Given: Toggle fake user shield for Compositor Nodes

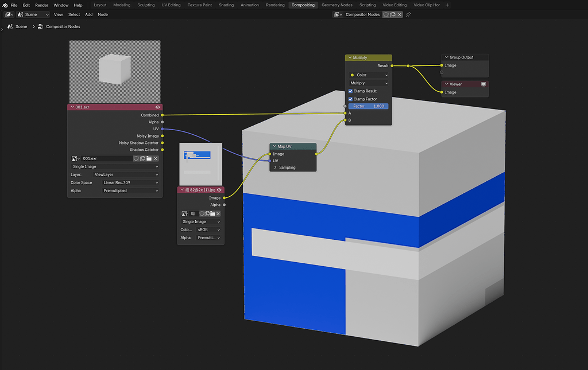Looking at the screenshot, I should (386, 14).
